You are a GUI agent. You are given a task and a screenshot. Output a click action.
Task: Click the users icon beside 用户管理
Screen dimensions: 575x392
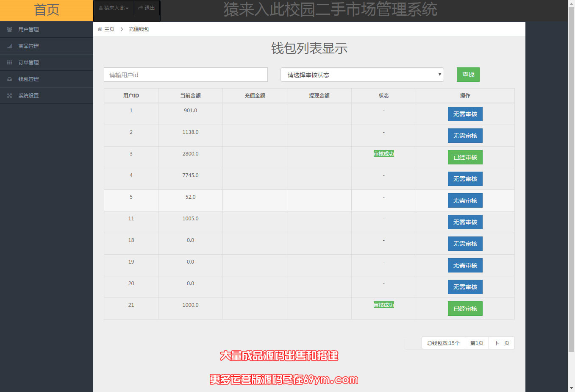(x=9, y=30)
